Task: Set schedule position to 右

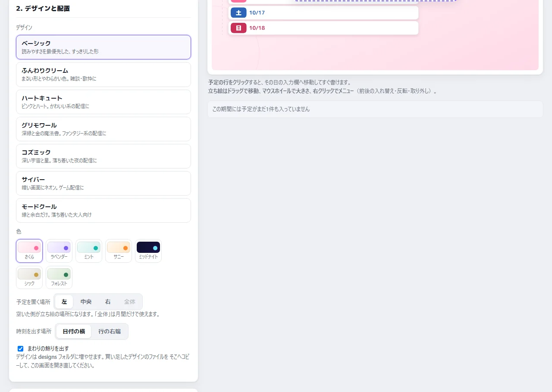Action: (x=108, y=302)
